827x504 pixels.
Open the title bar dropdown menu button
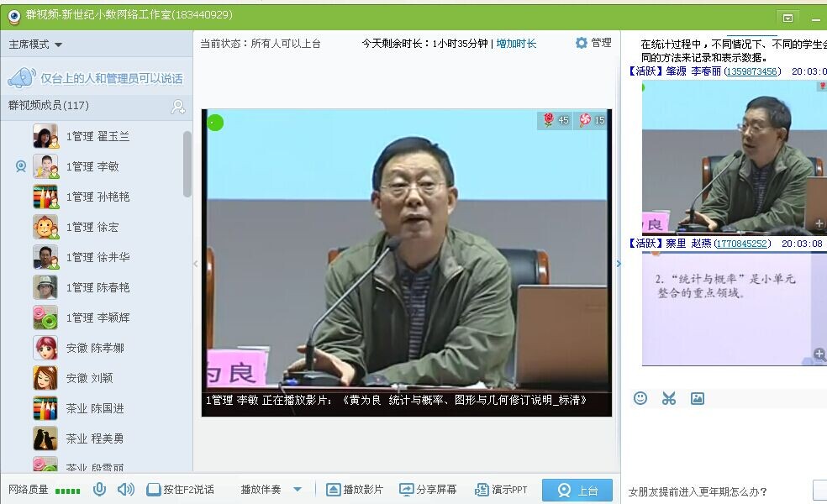point(787,17)
